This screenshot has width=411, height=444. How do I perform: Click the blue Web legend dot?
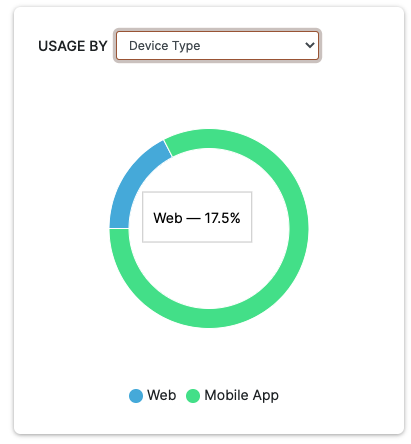(x=136, y=396)
